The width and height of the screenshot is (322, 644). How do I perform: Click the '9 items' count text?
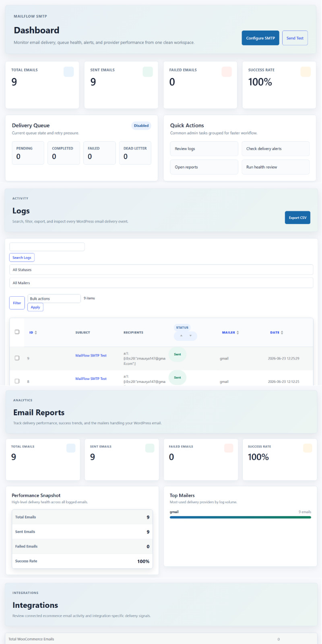89,298
